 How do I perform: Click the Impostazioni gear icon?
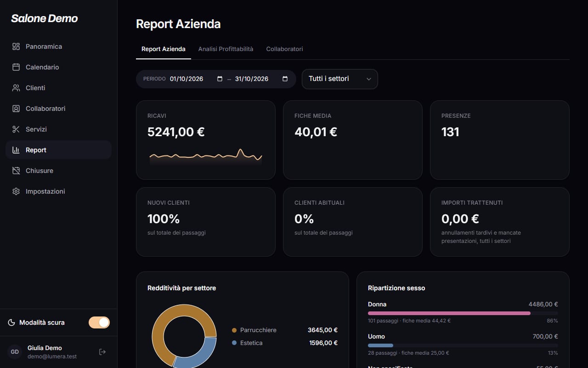tap(16, 191)
